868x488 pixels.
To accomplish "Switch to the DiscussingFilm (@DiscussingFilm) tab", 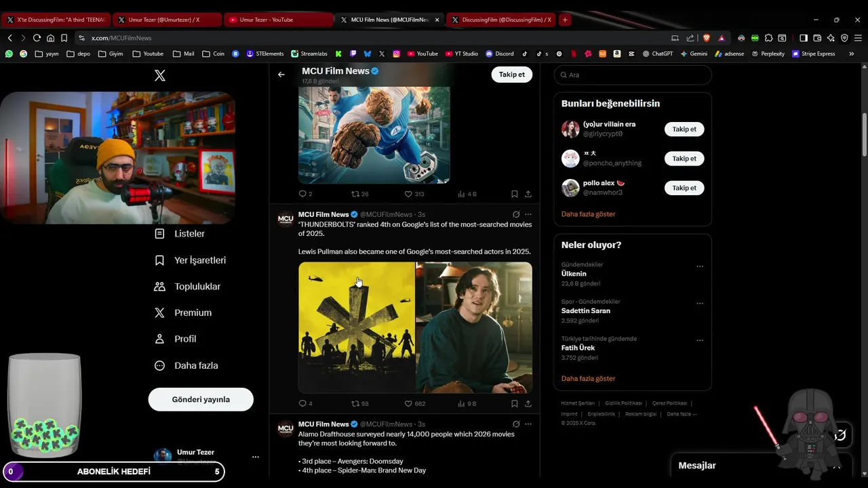I will click(x=500, y=20).
